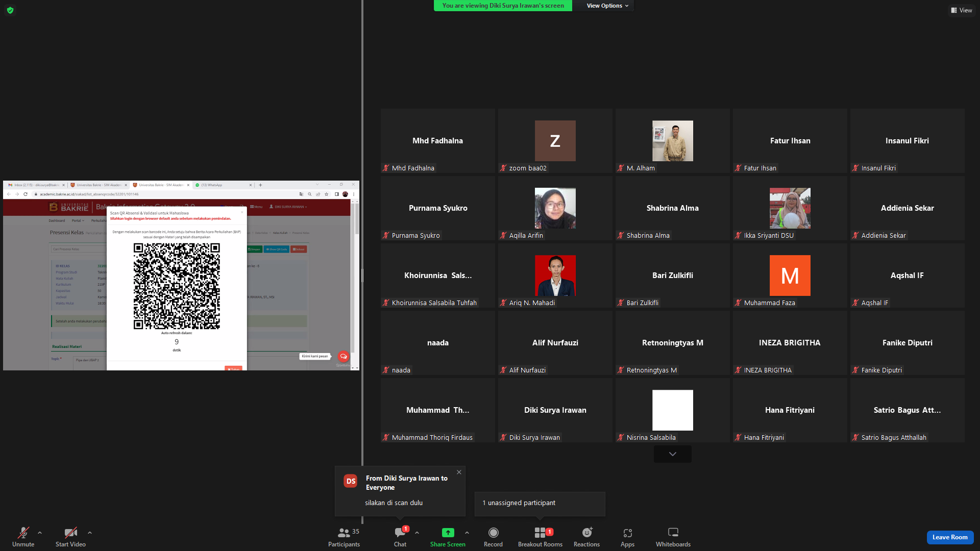This screenshot has width=980, height=551.
Task: Click the Leave Room button
Action: click(x=950, y=537)
